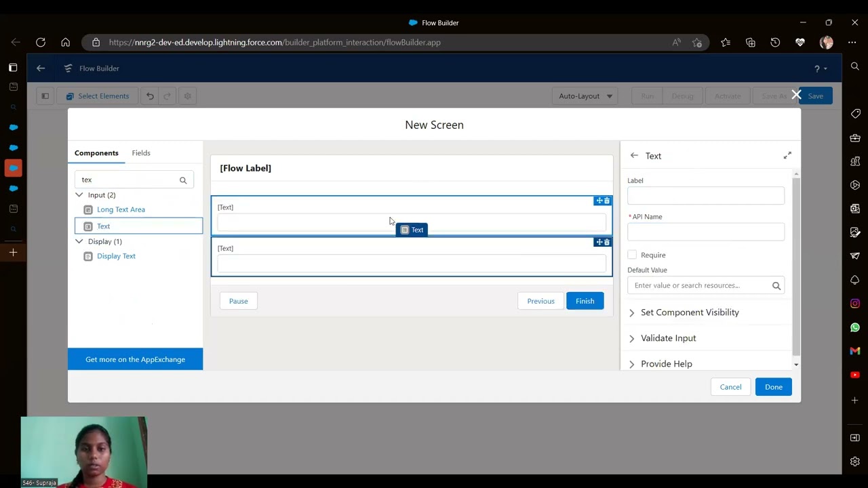Image resolution: width=868 pixels, height=488 pixels.
Task: Switch to the Components tab
Action: [x=96, y=153]
